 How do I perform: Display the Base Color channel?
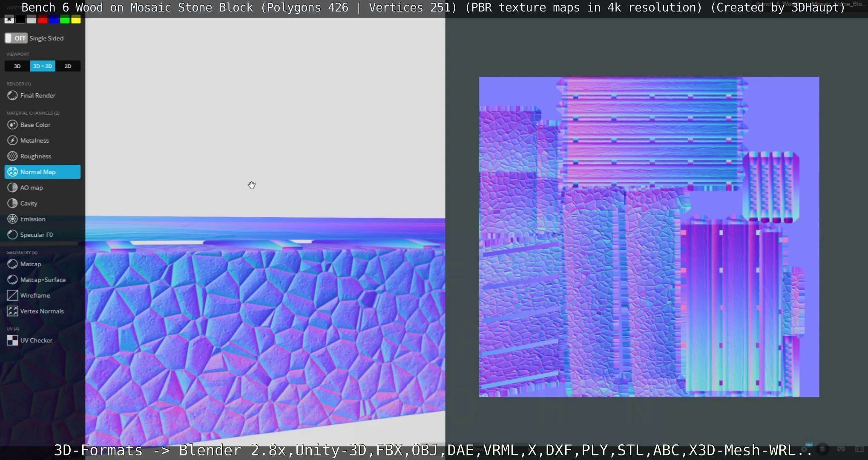[x=35, y=125]
